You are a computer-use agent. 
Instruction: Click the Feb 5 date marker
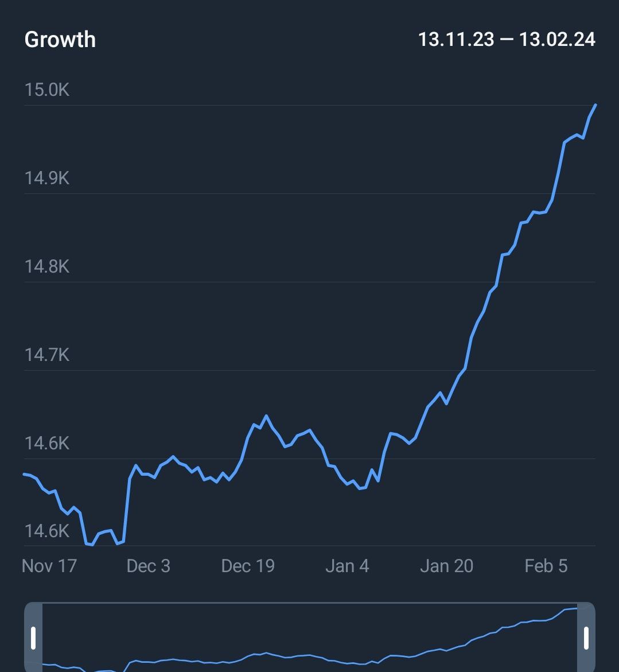[x=546, y=566]
